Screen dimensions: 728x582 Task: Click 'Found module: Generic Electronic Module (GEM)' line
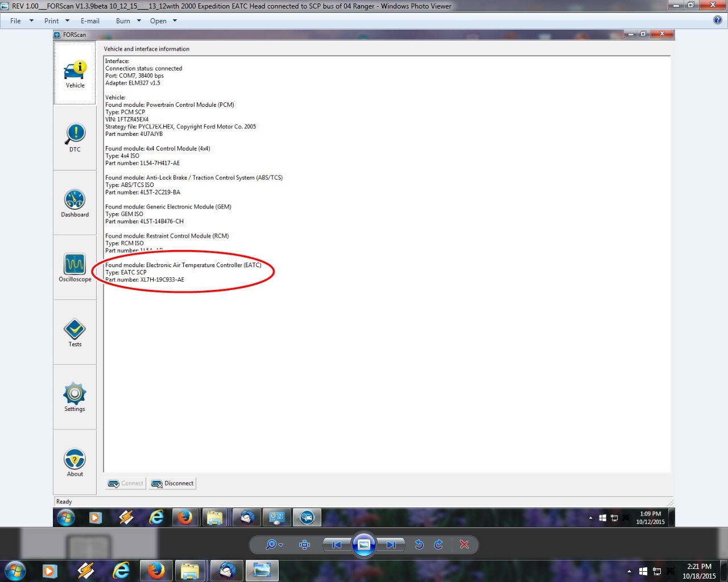tap(168, 207)
